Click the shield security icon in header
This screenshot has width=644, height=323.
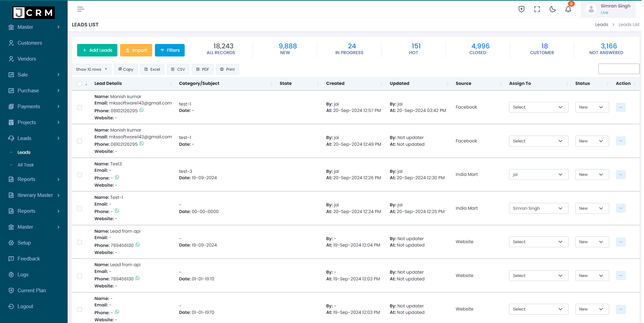(521, 9)
